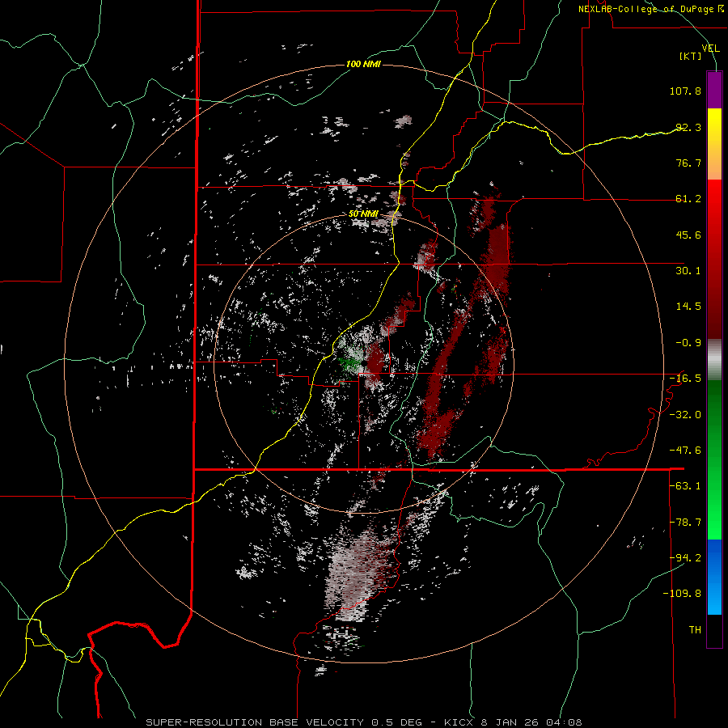Click the yellow-orange segment of the color bar

(x=714, y=144)
